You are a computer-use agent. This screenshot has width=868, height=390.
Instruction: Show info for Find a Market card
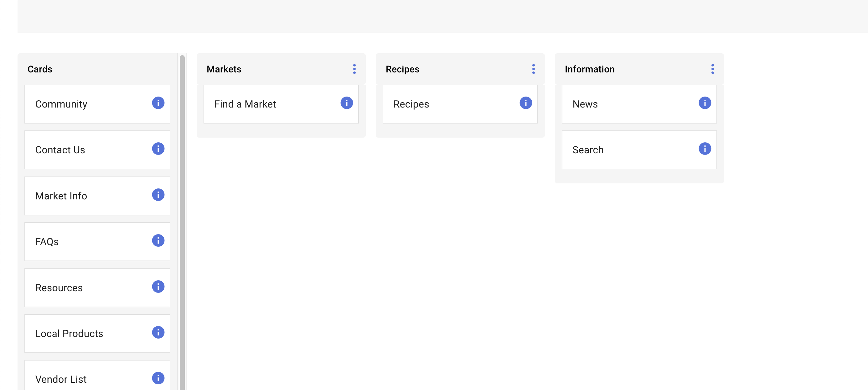pos(346,103)
